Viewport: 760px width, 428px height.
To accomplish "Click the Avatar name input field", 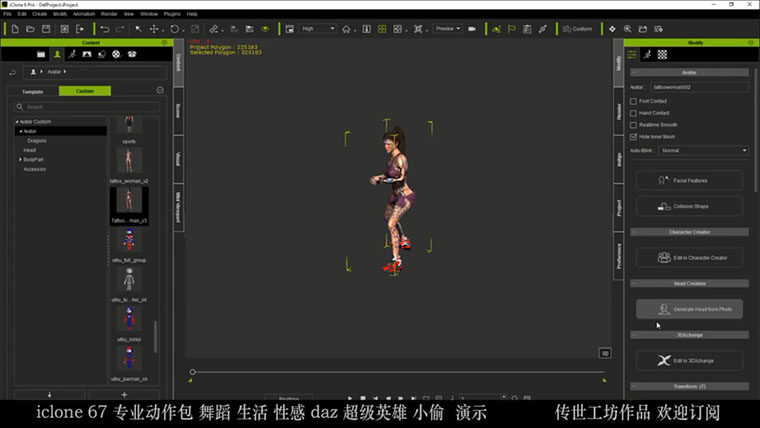I will click(699, 87).
